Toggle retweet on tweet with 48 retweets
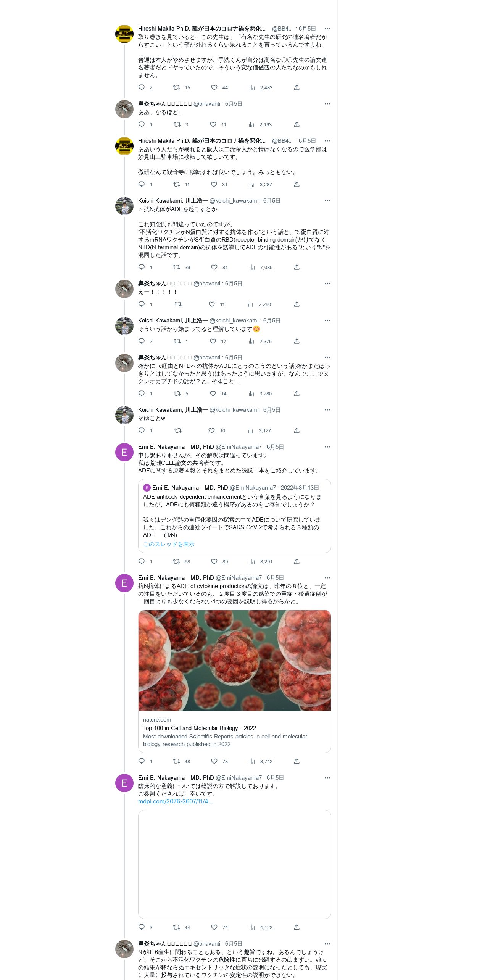This screenshot has width=490, height=980. [x=176, y=761]
